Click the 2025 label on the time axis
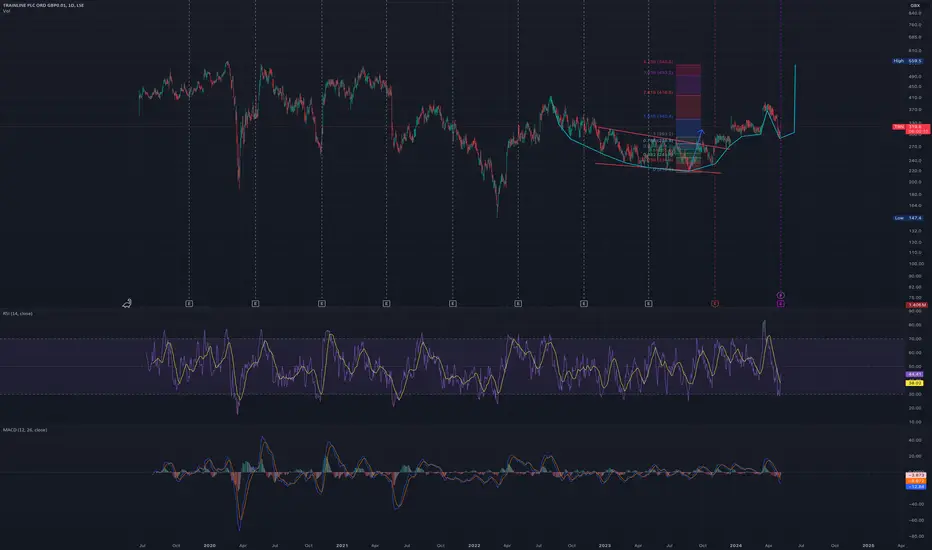932x550 pixels. [x=868, y=545]
